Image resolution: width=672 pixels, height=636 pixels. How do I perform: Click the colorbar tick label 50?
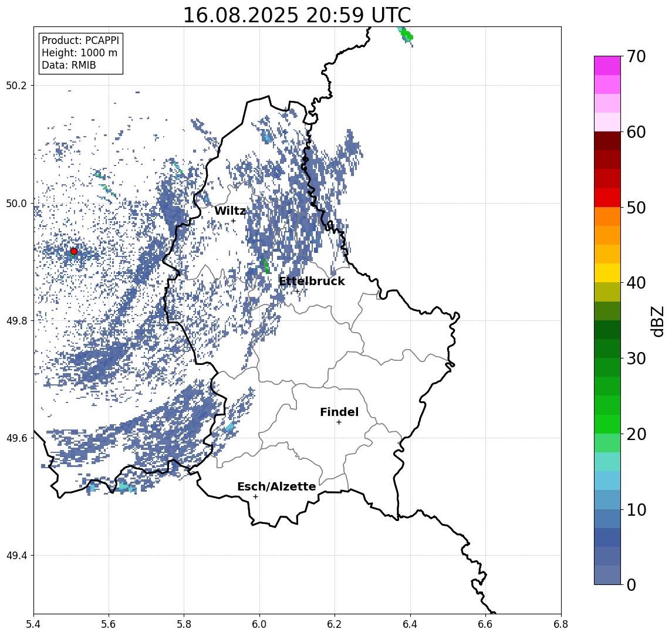(636, 208)
